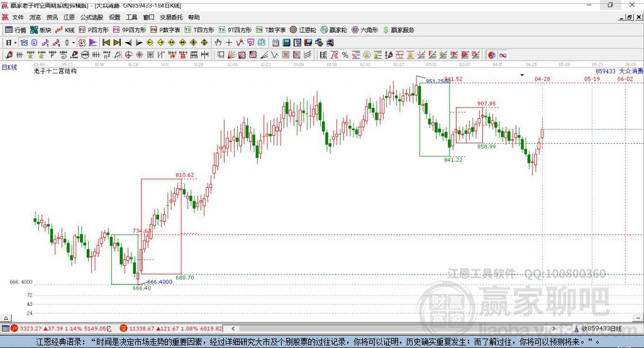Image resolution: width=644 pixels, height=348 pixels.
Task: Open the 帮助 menu
Action: coord(194,17)
